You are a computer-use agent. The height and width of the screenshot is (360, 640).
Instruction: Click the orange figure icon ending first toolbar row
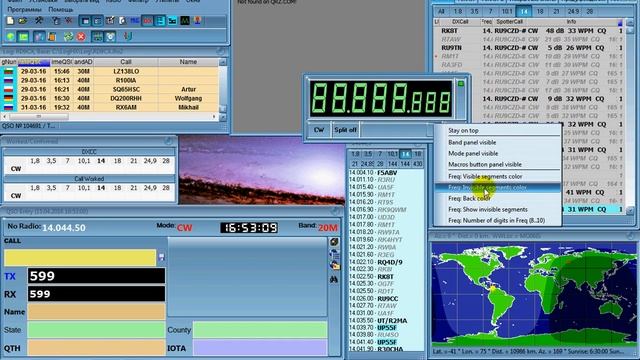[198, 20]
